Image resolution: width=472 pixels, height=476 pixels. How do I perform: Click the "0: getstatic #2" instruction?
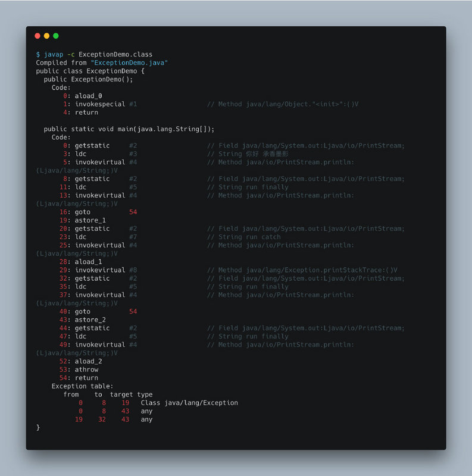point(100,146)
